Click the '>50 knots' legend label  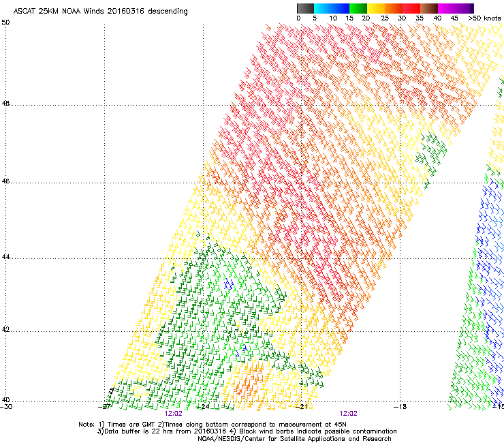(x=484, y=18)
